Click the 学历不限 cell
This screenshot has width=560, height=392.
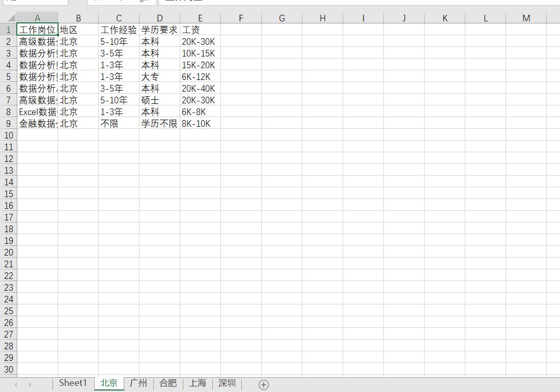(160, 124)
